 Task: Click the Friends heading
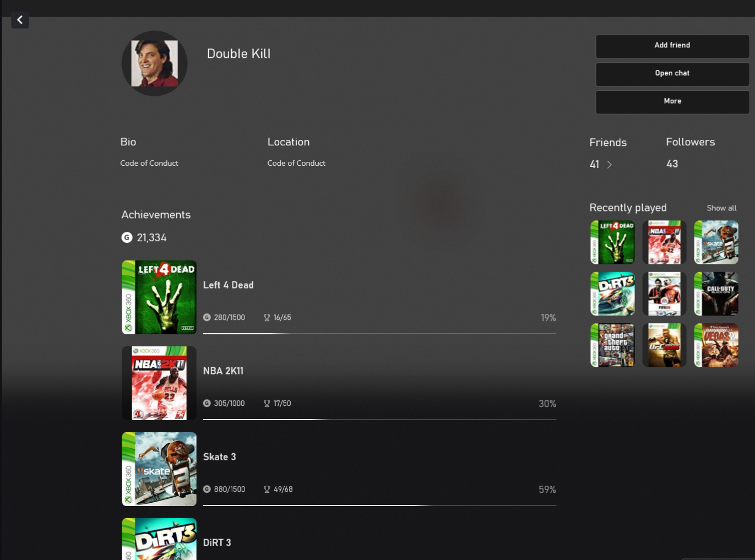[x=608, y=143]
